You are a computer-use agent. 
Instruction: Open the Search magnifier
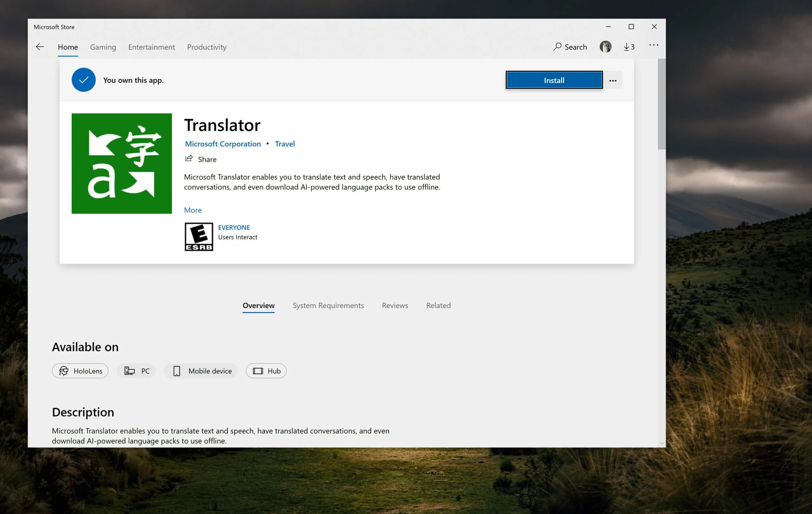[x=557, y=47]
